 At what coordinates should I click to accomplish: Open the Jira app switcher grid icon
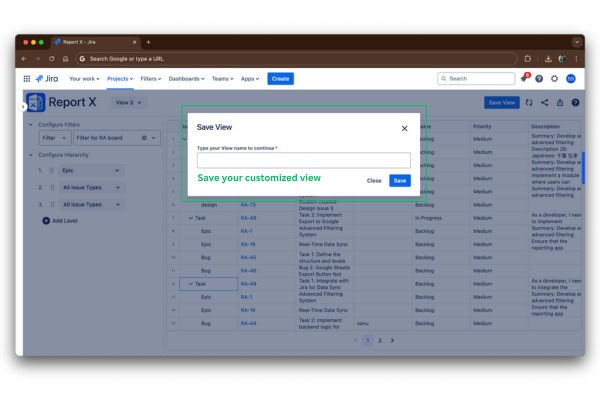[27, 79]
